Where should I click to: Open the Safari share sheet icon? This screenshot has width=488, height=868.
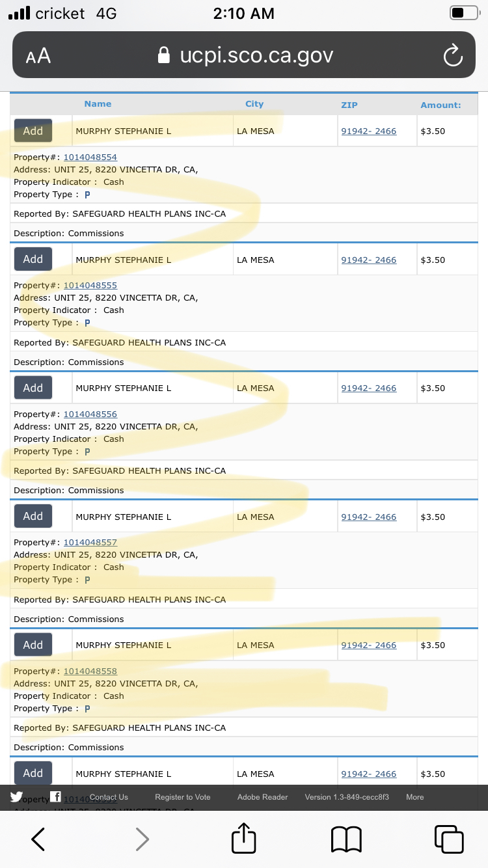[x=244, y=837]
